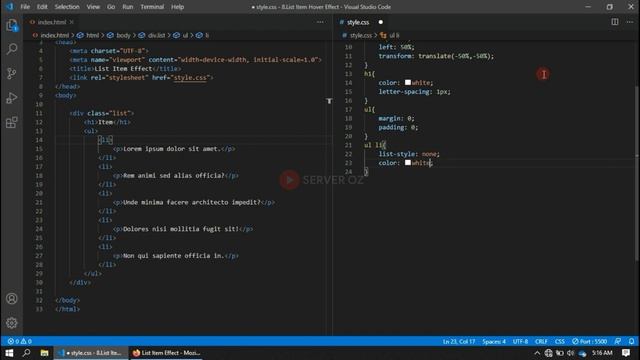Open the volume control in system tray

click(571, 353)
